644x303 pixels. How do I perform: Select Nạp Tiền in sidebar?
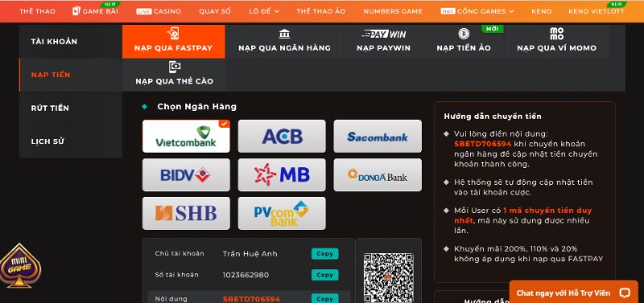point(71,75)
